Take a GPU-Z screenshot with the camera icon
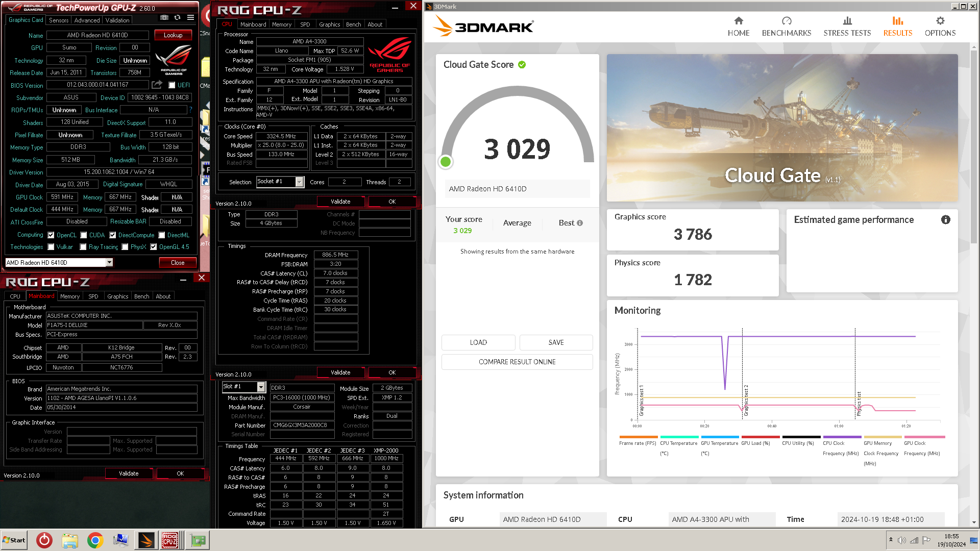This screenshot has width=980, height=551. [164, 17]
